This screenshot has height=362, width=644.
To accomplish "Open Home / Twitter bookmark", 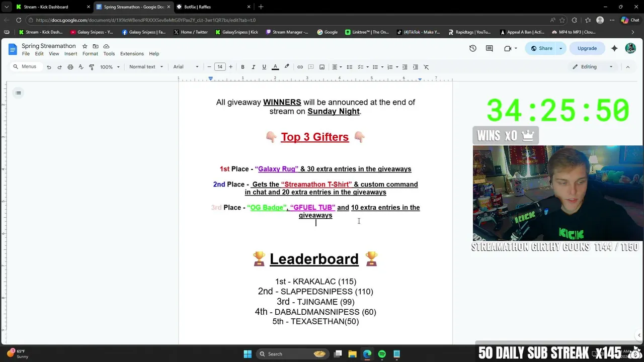I will coord(191,32).
